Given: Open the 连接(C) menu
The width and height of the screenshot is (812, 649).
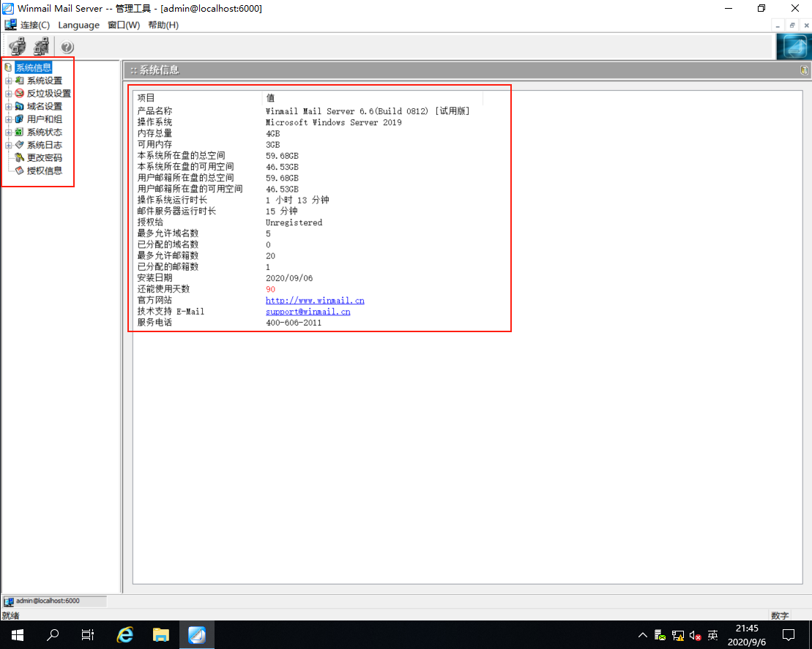Looking at the screenshot, I should tap(34, 25).
